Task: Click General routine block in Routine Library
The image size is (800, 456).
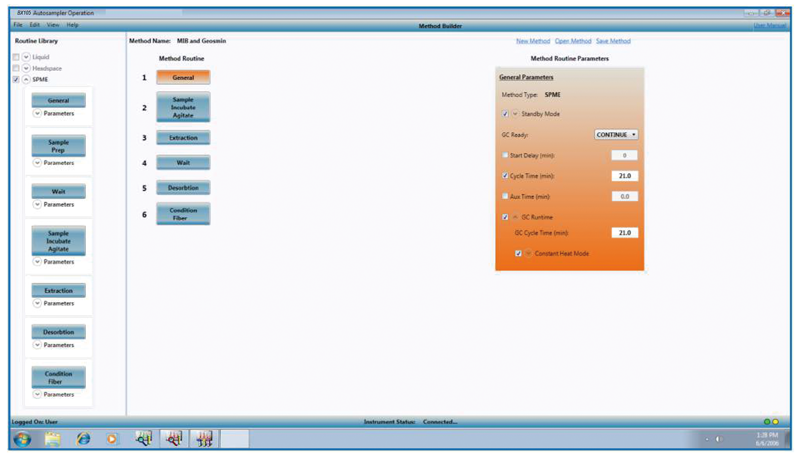Action: tap(58, 101)
